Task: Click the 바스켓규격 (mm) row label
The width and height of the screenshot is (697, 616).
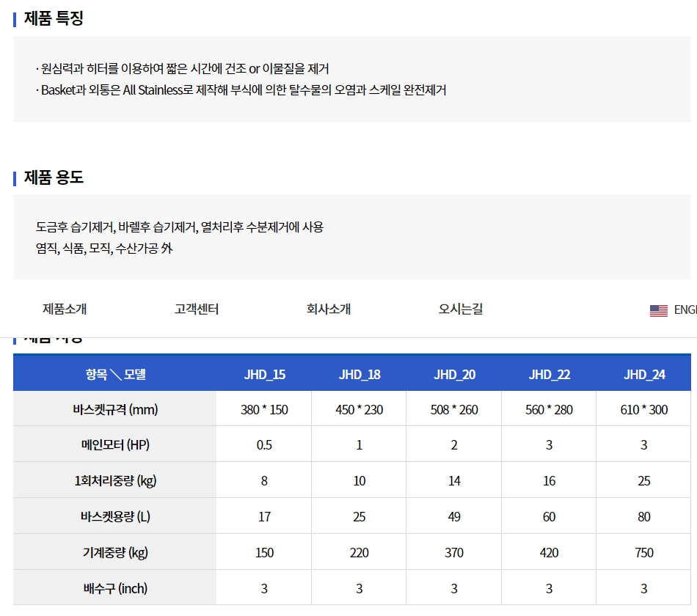Action: click(x=115, y=410)
